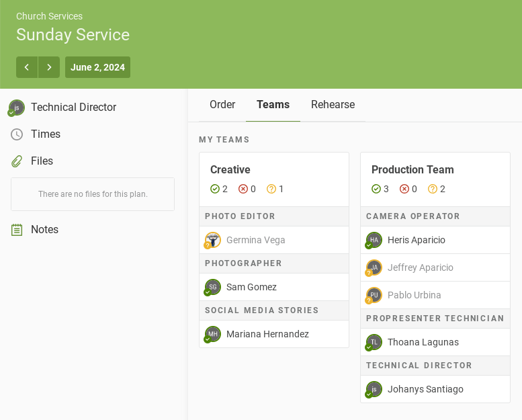Open the Production Team card header
Image resolution: width=522 pixels, height=420 pixels.
click(x=412, y=170)
